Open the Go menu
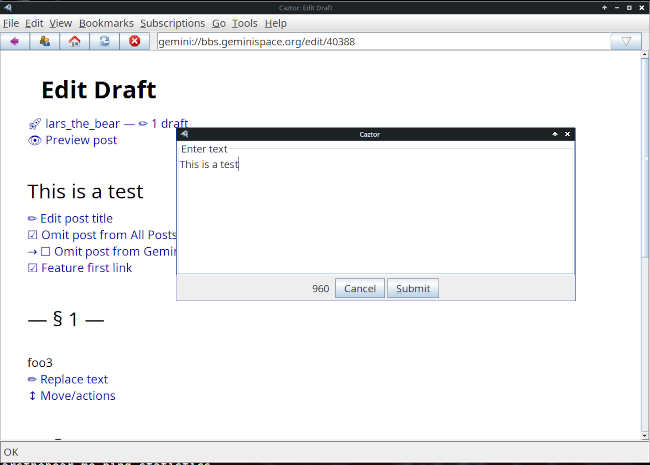Image resolution: width=650 pixels, height=465 pixels. click(x=218, y=23)
